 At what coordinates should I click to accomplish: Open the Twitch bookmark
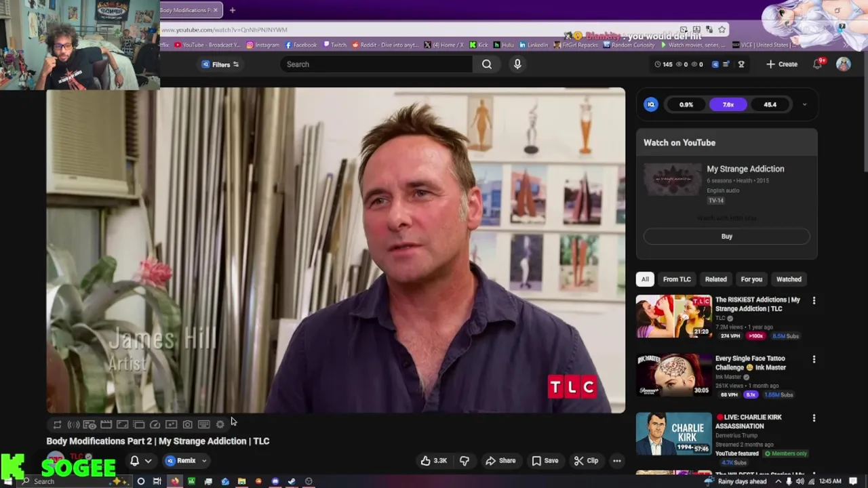pos(335,45)
